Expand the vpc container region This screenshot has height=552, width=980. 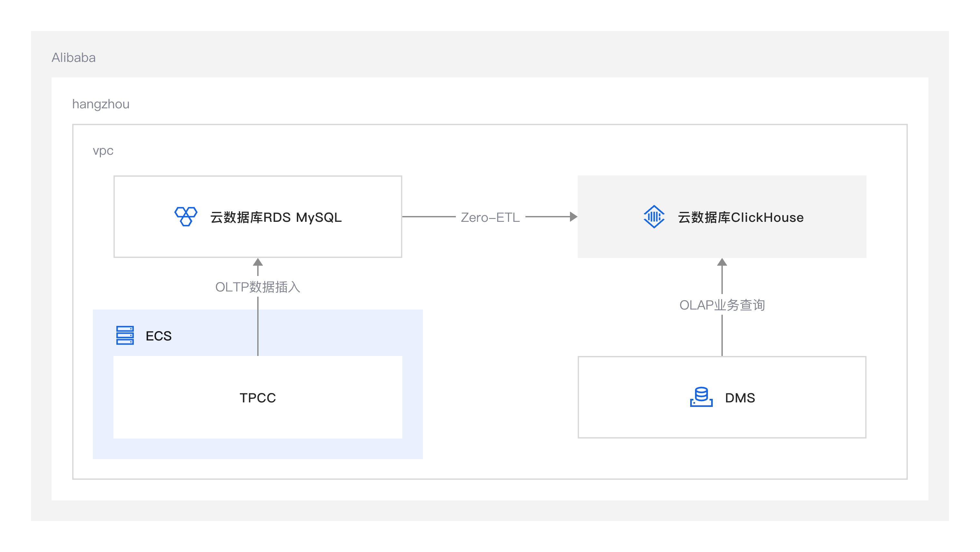[103, 151]
